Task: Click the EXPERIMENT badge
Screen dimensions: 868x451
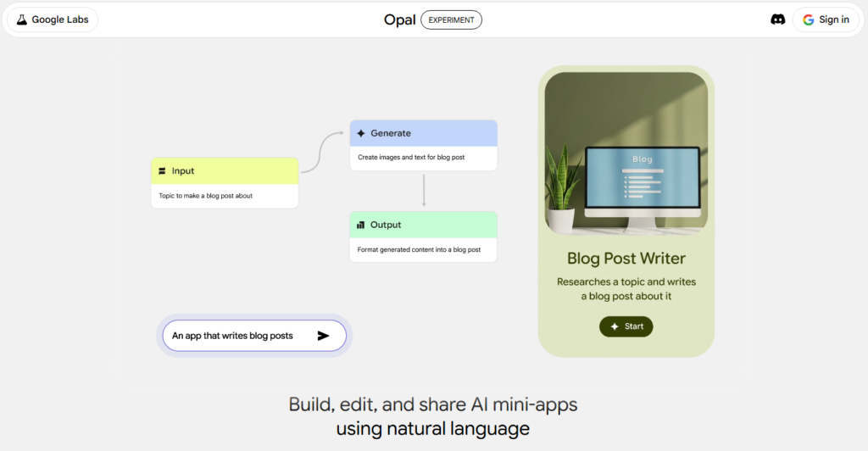Action: click(451, 19)
